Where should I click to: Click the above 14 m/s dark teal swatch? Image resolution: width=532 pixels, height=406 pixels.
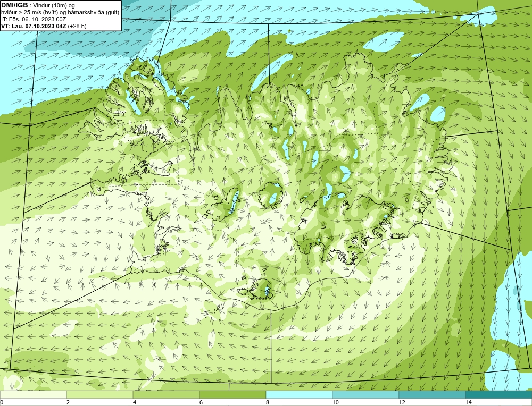(x=499, y=394)
